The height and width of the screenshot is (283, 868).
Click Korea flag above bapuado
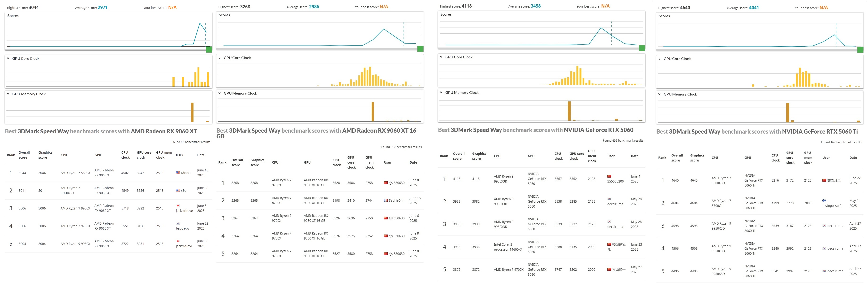[x=178, y=224]
